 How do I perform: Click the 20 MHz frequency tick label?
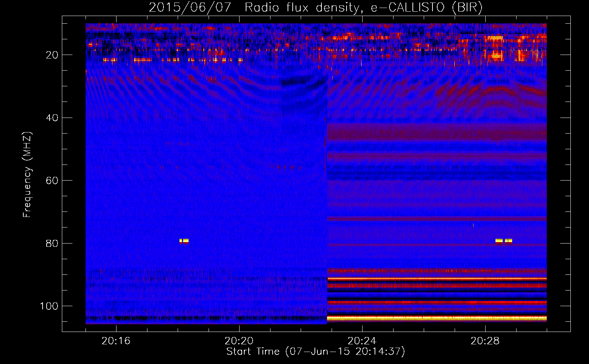point(52,55)
